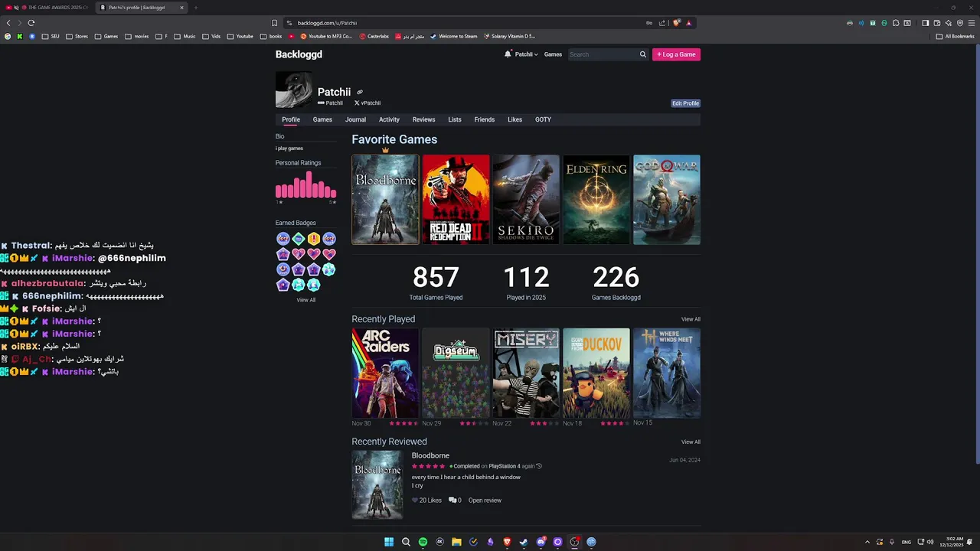This screenshot has height=551, width=980.
Task: Focus the Backloggd search field
Action: pyautogui.click(x=603, y=54)
